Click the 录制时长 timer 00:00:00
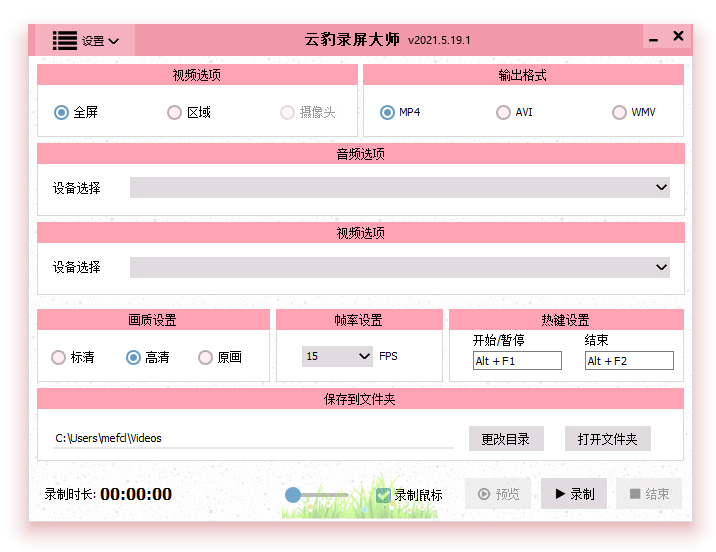 (x=136, y=494)
